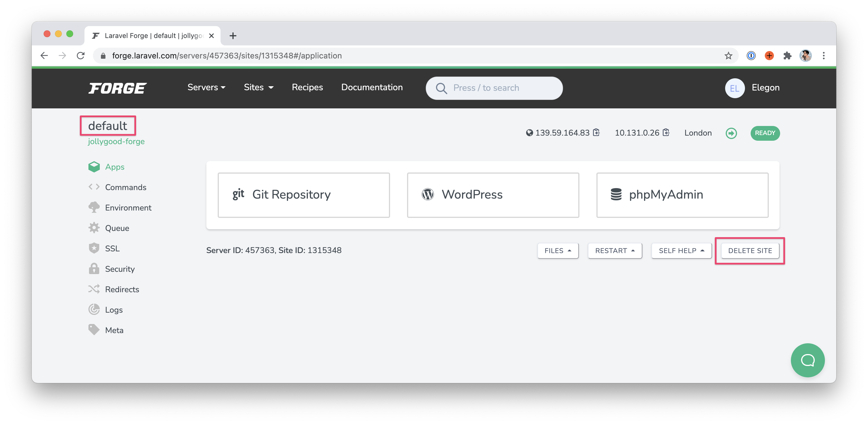Select Logs in the site sidebar
The width and height of the screenshot is (868, 425).
tap(114, 310)
